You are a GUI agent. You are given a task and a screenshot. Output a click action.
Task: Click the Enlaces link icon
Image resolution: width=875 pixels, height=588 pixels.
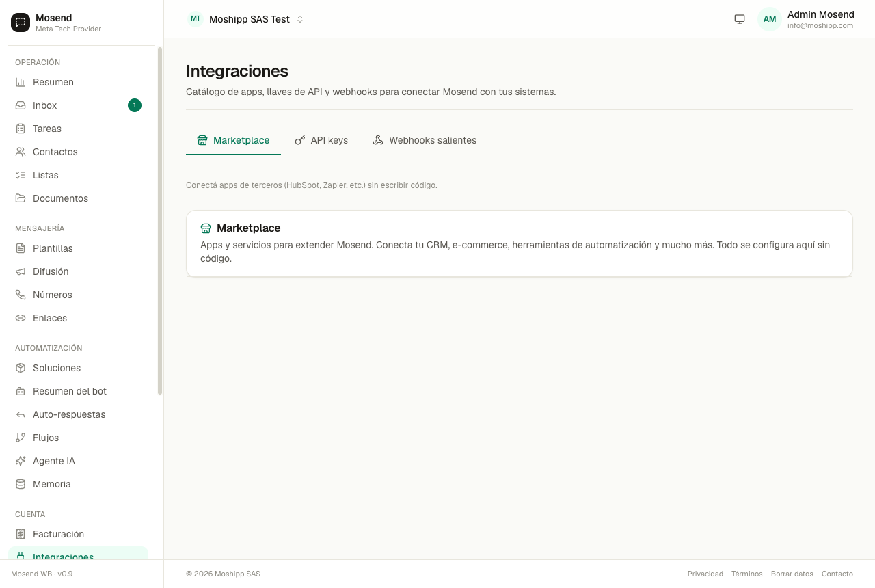[21, 318]
